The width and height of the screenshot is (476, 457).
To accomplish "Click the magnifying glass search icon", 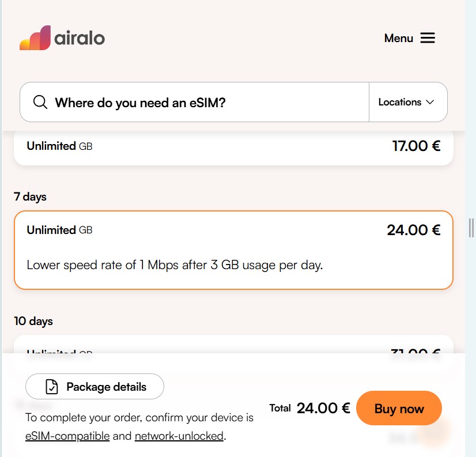I will click(x=40, y=103).
